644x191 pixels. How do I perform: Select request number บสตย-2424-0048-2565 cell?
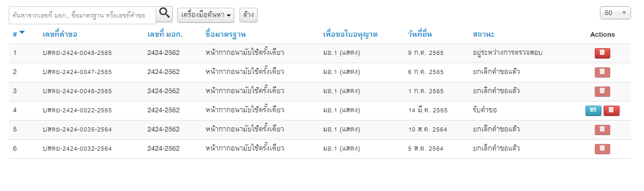point(77,53)
